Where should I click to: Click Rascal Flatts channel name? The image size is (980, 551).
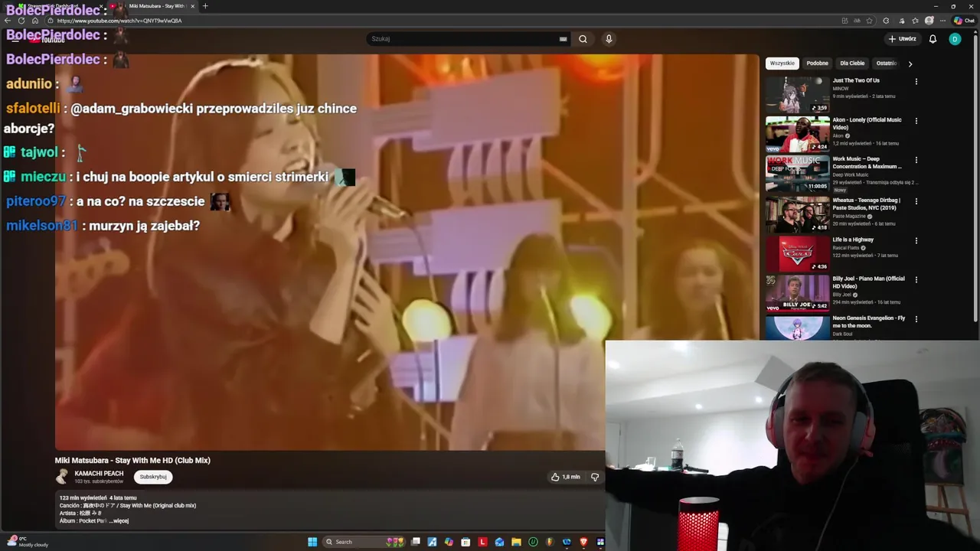click(x=846, y=248)
